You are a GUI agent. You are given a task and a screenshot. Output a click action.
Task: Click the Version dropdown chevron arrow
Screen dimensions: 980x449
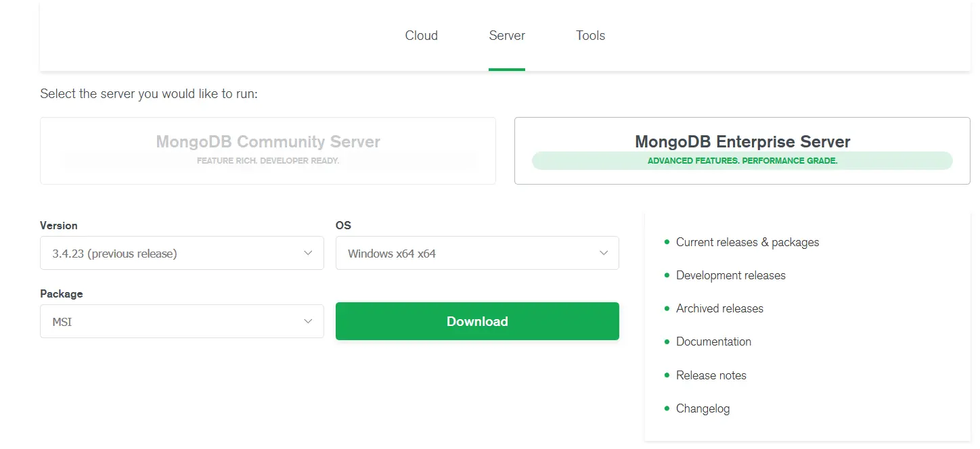[x=308, y=253]
